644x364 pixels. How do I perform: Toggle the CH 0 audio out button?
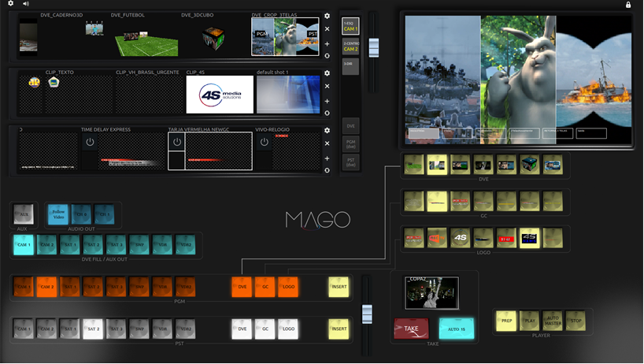81,214
